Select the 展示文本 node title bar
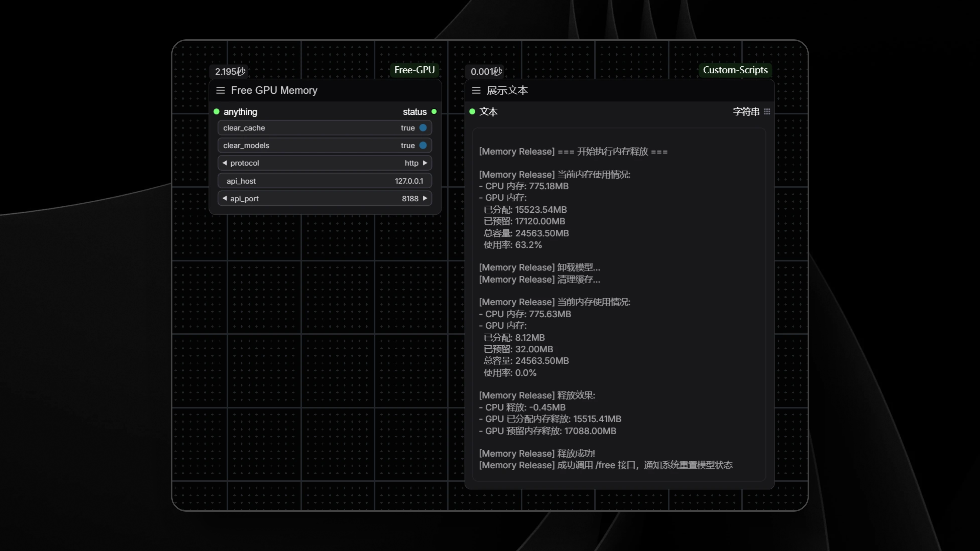The image size is (980, 551). pyautogui.click(x=628, y=90)
